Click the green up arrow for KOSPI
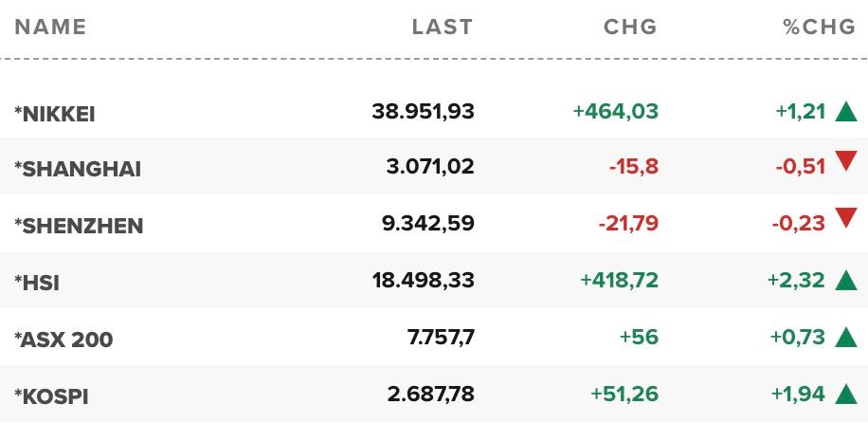This screenshot has height=423, width=868. (846, 394)
